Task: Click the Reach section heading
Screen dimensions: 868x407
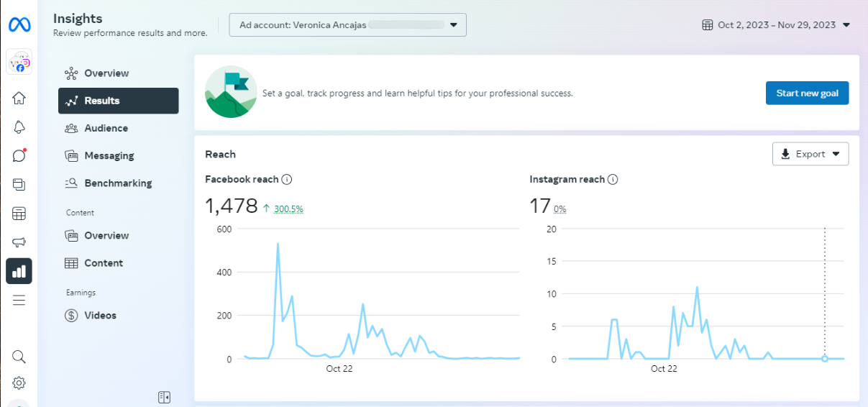Action: (x=220, y=154)
